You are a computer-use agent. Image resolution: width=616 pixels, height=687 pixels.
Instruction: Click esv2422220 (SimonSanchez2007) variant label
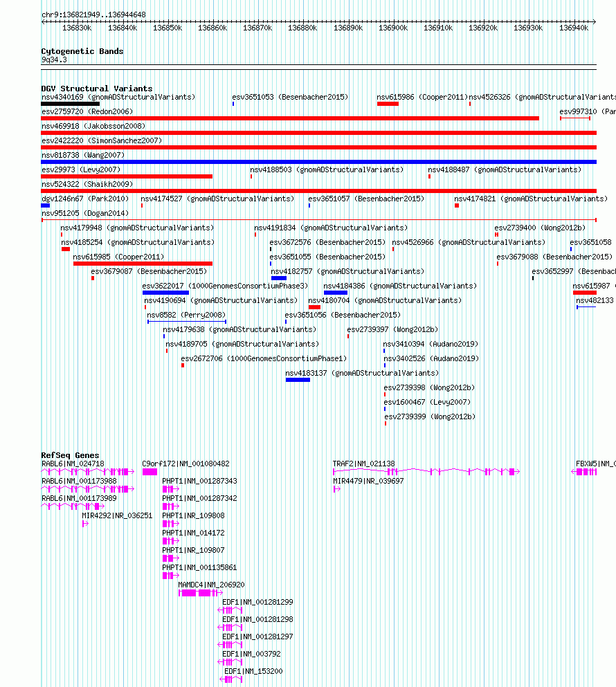click(x=102, y=140)
